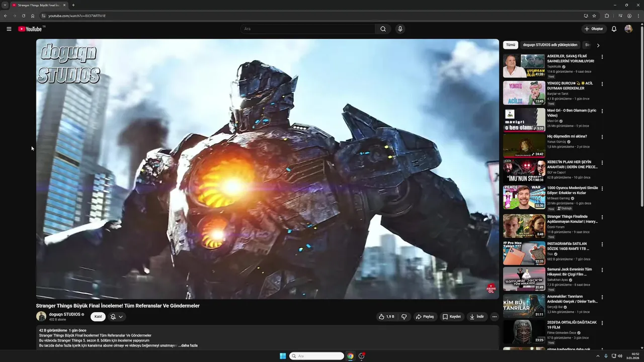The height and width of the screenshot is (362, 644).
Task: Click the Oluştur create button
Action: pos(594,29)
